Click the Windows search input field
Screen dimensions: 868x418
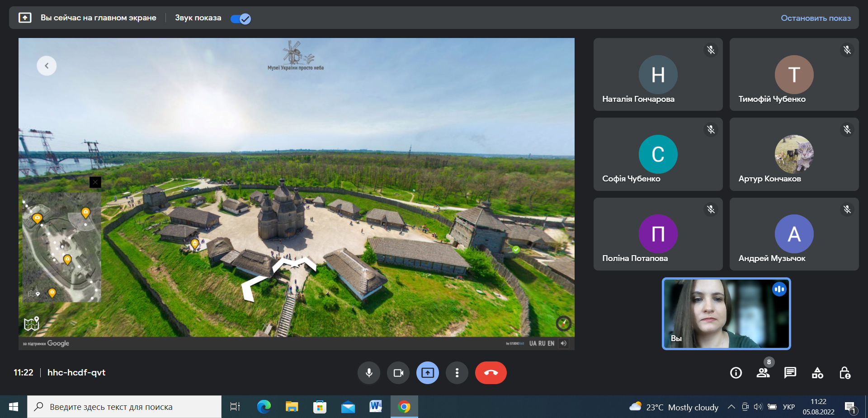coord(124,407)
